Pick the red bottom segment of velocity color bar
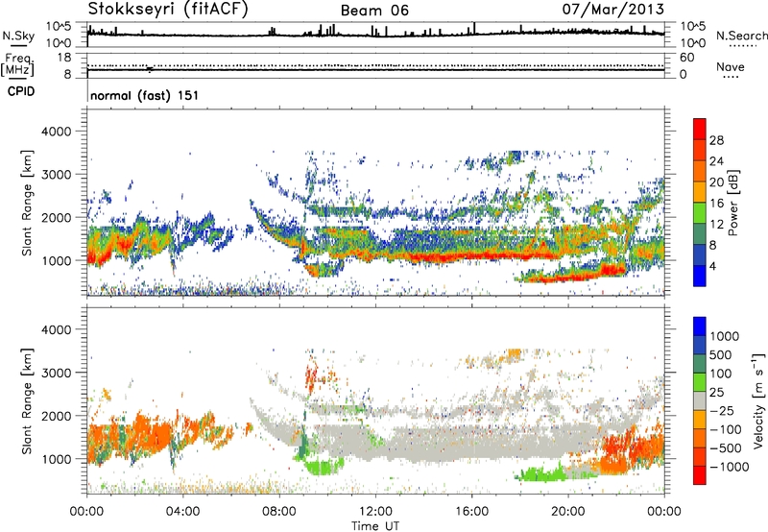The width and height of the screenshot is (768, 532). click(x=700, y=475)
